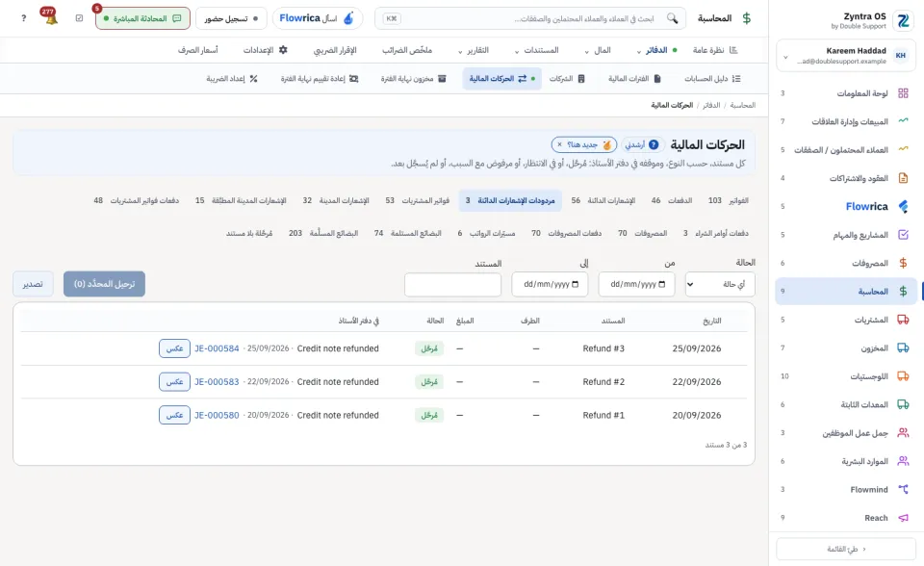Image resolution: width=924 pixels, height=566 pixels.
Task: Open journal entry link JE-000584
Action: coord(217,348)
